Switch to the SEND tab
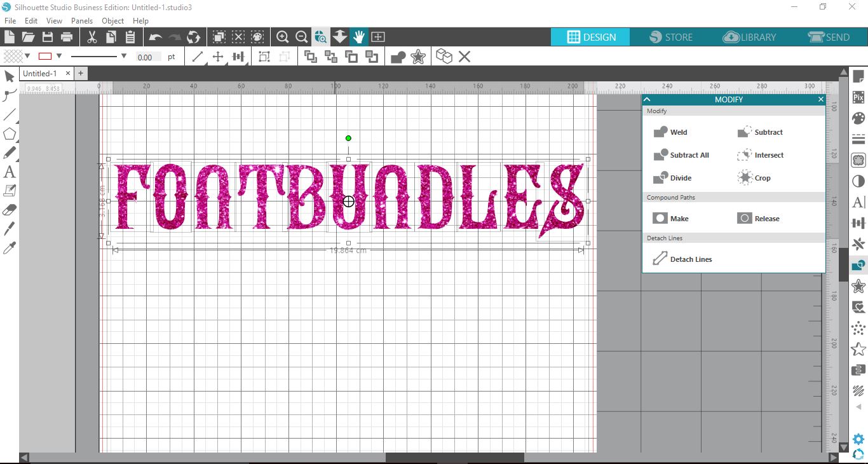Screen dimensions: 868x464 coord(828,37)
